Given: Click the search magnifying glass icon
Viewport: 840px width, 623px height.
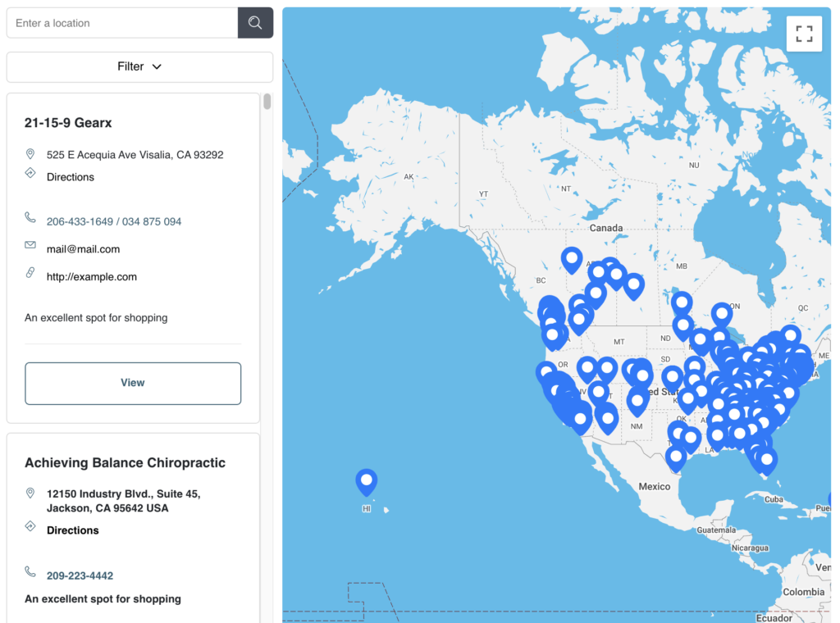Looking at the screenshot, I should pyautogui.click(x=255, y=22).
